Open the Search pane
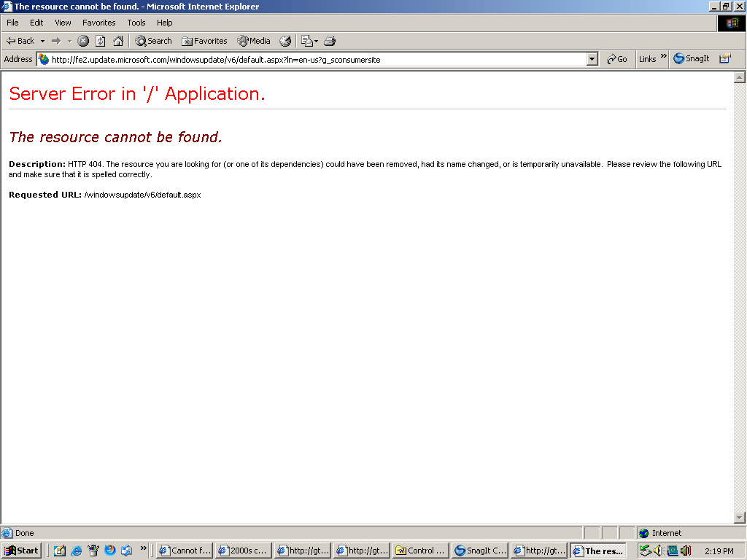 pyautogui.click(x=152, y=41)
